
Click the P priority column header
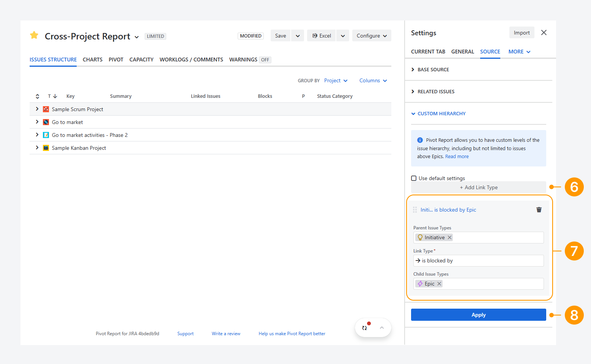(303, 96)
